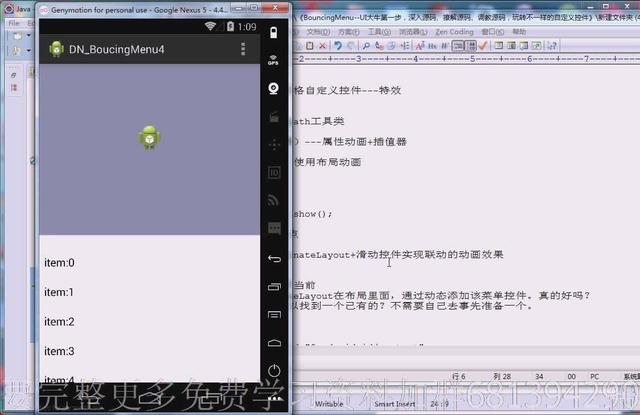640x415 pixels.
Task: Click the magnifier find icon in editor toolbar
Action: 366,46
